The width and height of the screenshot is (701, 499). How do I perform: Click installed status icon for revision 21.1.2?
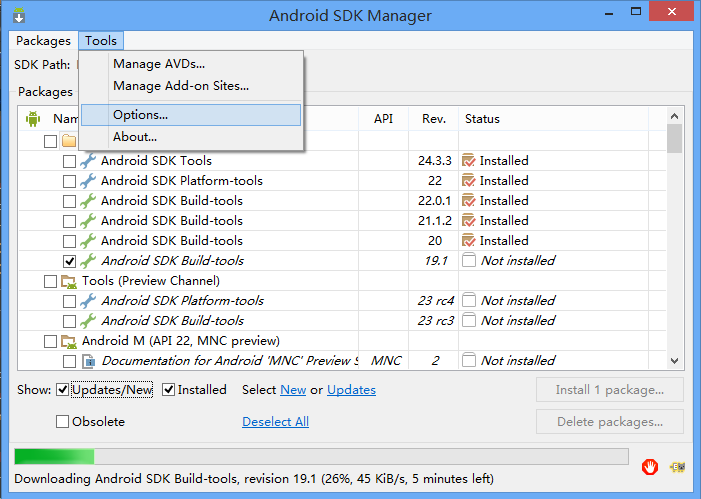[469, 221]
